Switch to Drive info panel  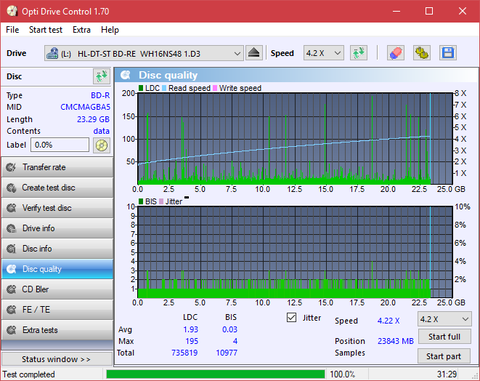click(x=57, y=228)
